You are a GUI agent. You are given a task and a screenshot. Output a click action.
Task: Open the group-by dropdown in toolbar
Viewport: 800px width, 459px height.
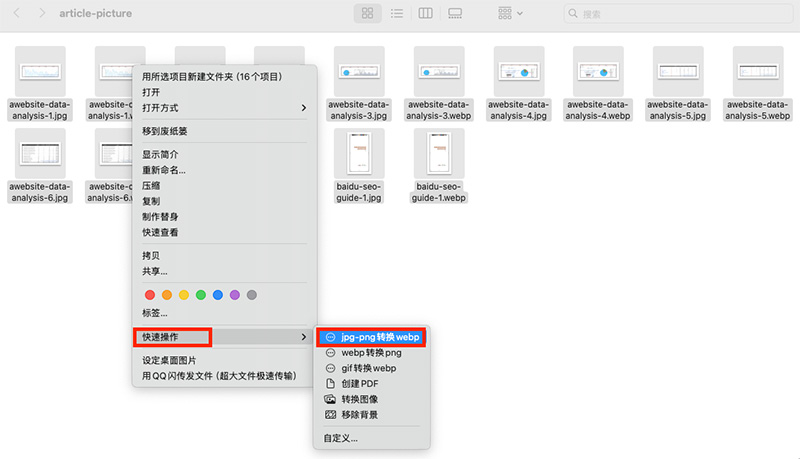pos(510,13)
